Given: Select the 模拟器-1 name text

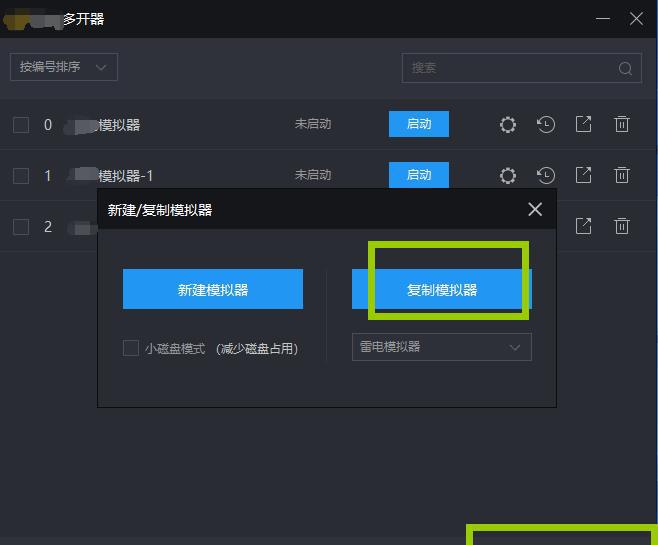Looking at the screenshot, I should point(125,176).
